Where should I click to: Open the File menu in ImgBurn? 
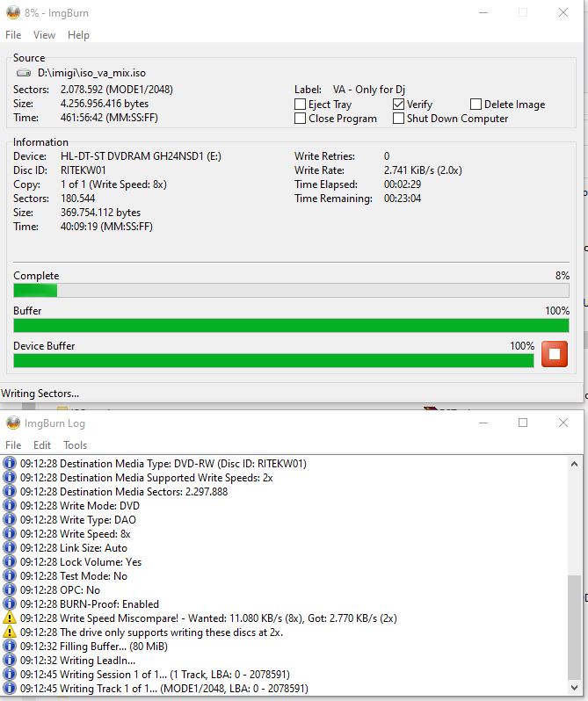[13, 35]
